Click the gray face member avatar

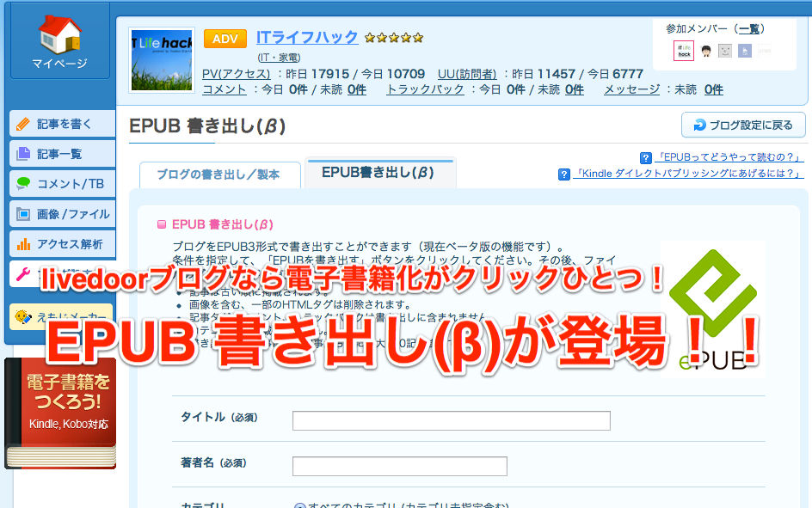[x=725, y=51]
